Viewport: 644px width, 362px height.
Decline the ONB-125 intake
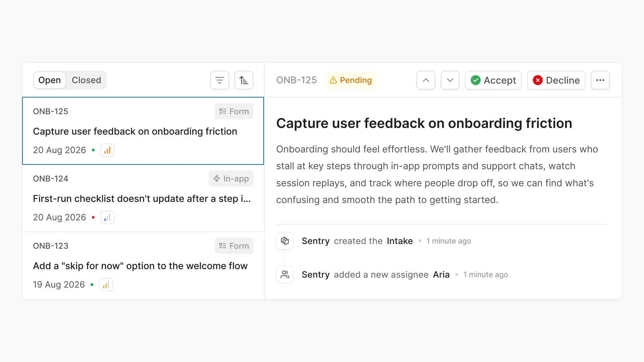coord(556,80)
